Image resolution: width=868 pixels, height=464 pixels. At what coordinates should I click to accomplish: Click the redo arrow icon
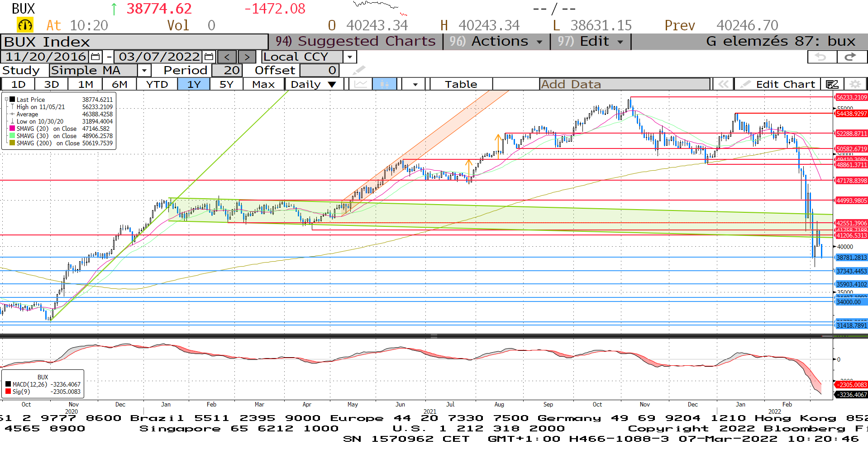tap(851, 57)
